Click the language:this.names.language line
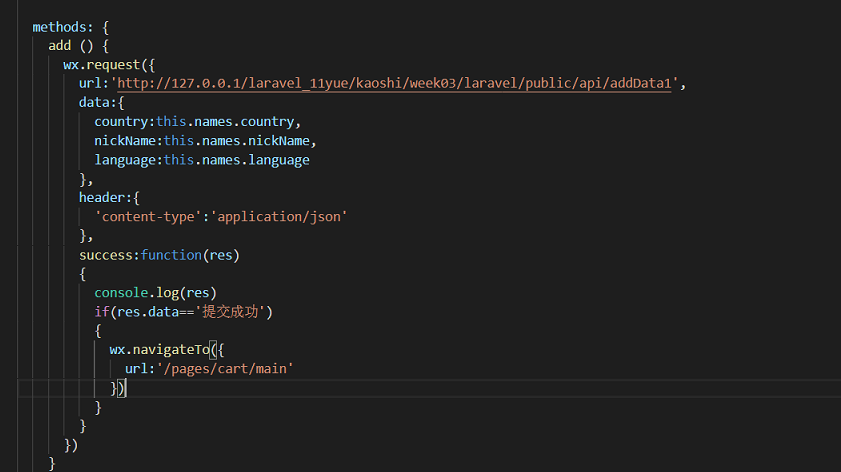The height and width of the screenshot is (472, 841). click(x=202, y=160)
